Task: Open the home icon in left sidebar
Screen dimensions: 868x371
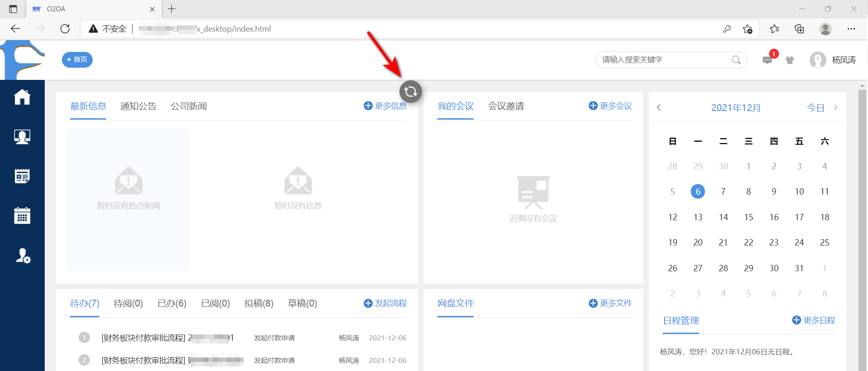Action: pyautogui.click(x=22, y=97)
